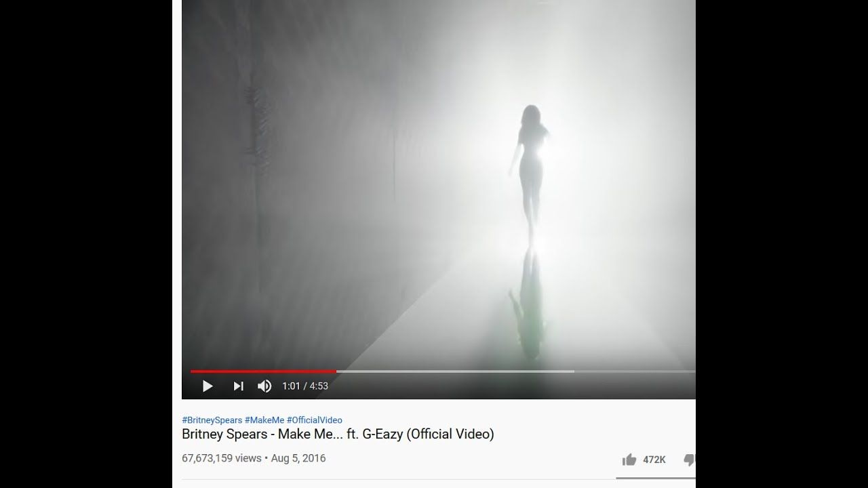Screen dimensions: 868x488
Task: Click the play button in the player
Action: coord(208,386)
